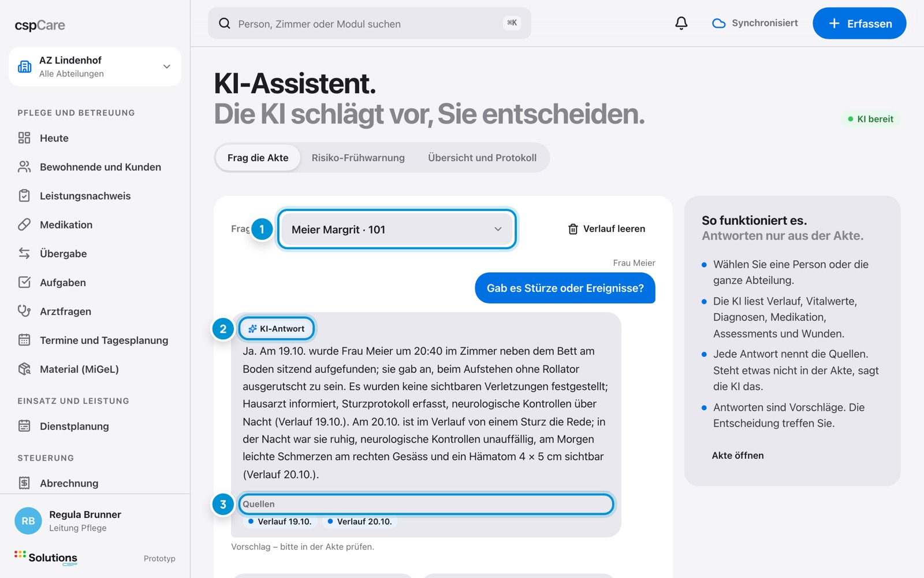Image resolution: width=924 pixels, height=578 pixels.
Task: Click the cspCare logo
Action: tap(40, 25)
